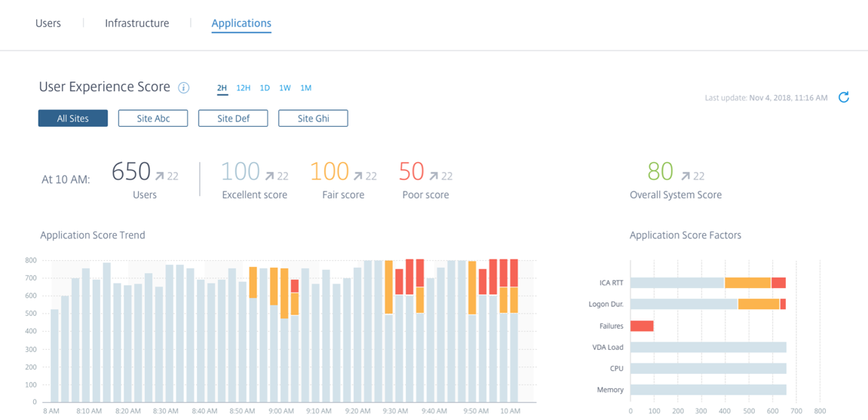
Task: Click the trend arrow next to Poor score
Action: (434, 176)
